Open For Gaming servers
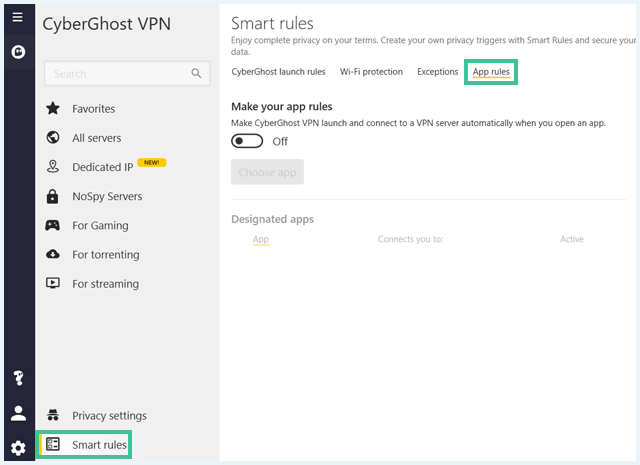Image resolution: width=640 pixels, height=465 pixels. [x=100, y=225]
